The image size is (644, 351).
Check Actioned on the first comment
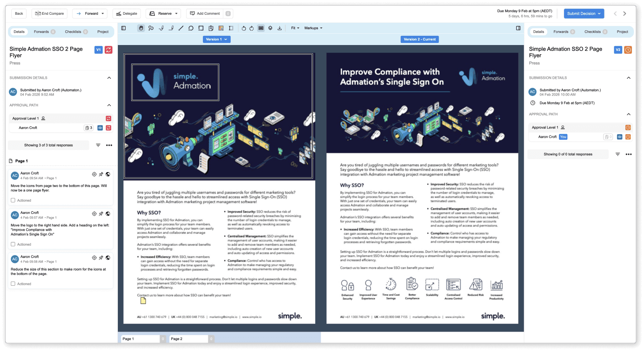coord(13,200)
